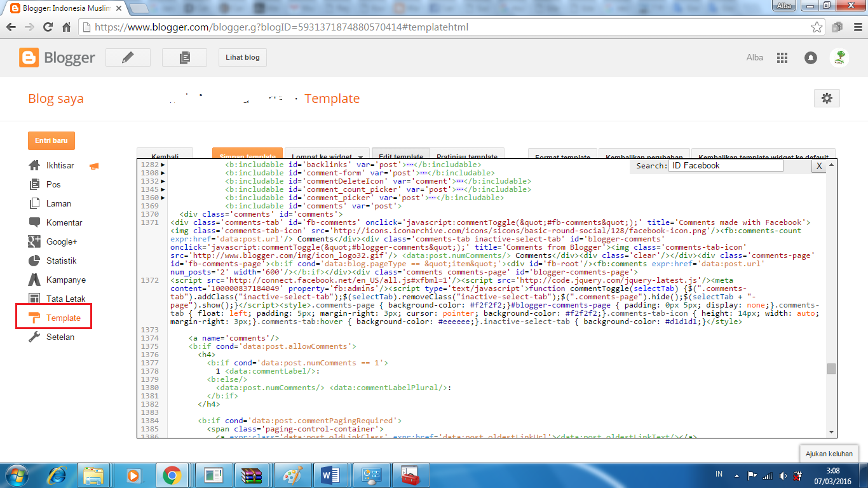
Task: Open Paint from the taskbar
Action: pos(293,475)
